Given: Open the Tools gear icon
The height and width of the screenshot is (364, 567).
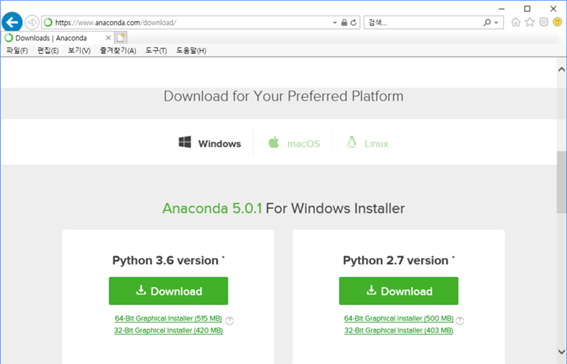Looking at the screenshot, I should tap(544, 22).
